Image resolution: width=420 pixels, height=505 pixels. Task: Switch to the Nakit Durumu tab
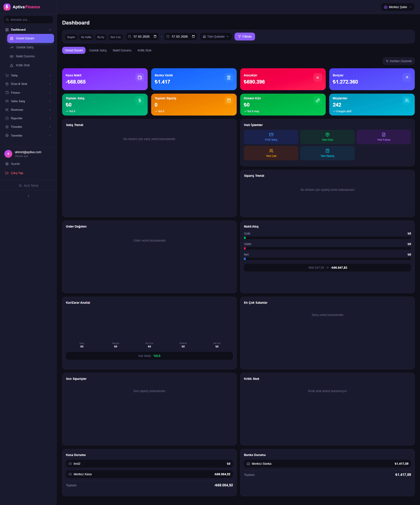tap(122, 50)
